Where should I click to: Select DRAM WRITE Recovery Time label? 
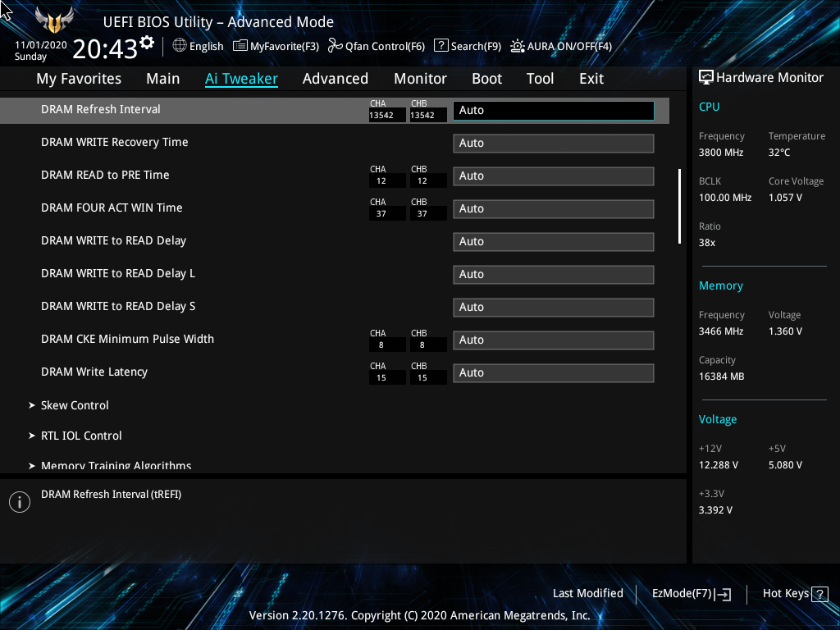coord(115,142)
